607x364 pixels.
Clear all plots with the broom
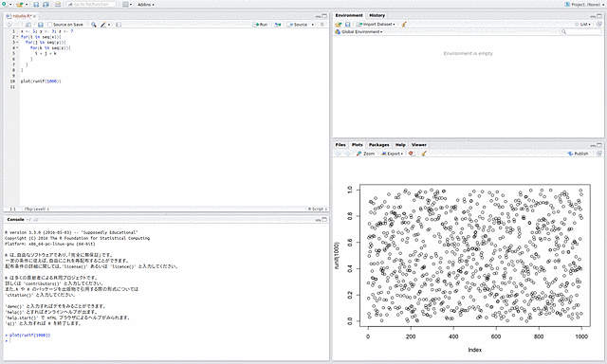coord(424,154)
